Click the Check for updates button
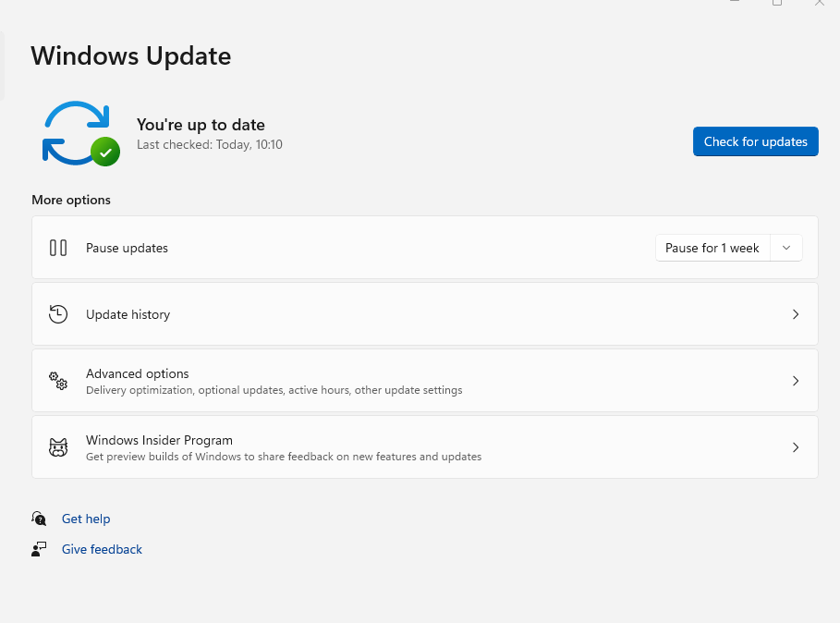This screenshot has height=623, width=840. (755, 141)
